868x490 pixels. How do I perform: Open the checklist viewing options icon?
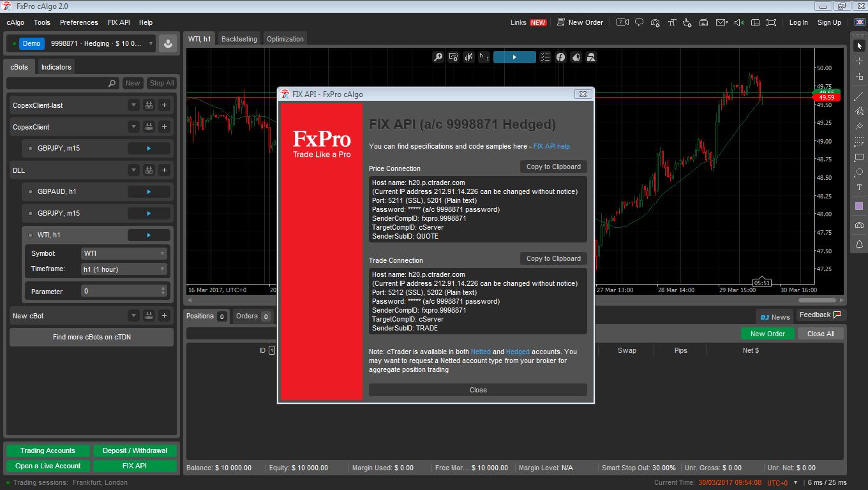(x=545, y=57)
